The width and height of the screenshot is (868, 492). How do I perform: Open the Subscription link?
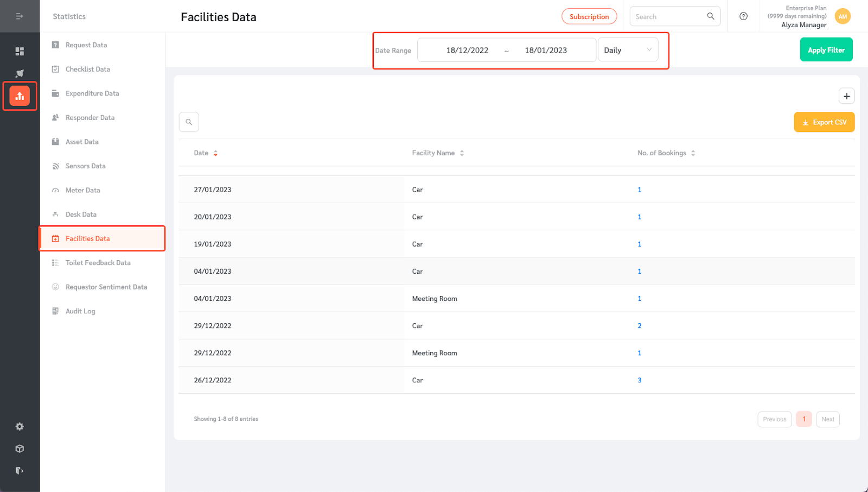589,16
